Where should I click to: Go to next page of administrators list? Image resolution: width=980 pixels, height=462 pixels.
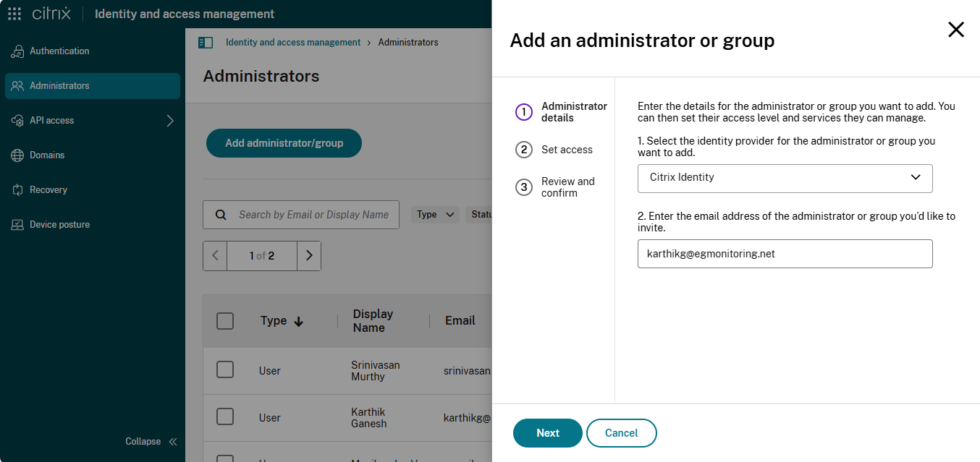pos(309,256)
